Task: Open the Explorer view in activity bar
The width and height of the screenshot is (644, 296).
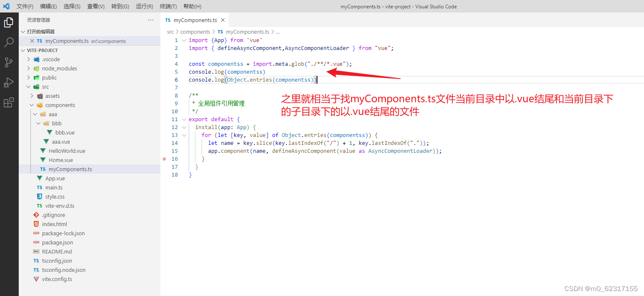Action: tap(9, 22)
